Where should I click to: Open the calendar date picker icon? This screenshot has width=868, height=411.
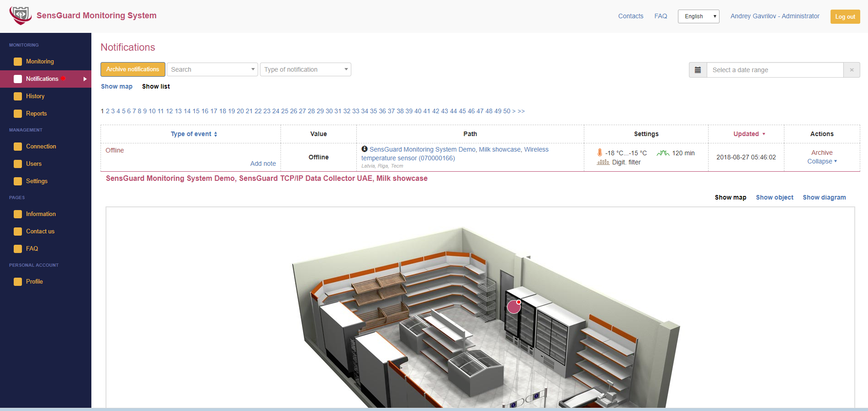click(698, 70)
